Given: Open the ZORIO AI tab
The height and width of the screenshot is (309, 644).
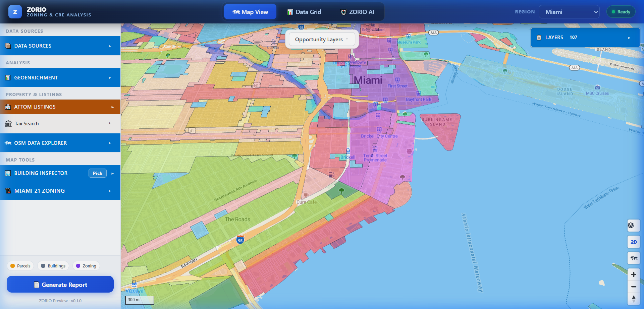Looking at the screenshot, I should (357, 12).
